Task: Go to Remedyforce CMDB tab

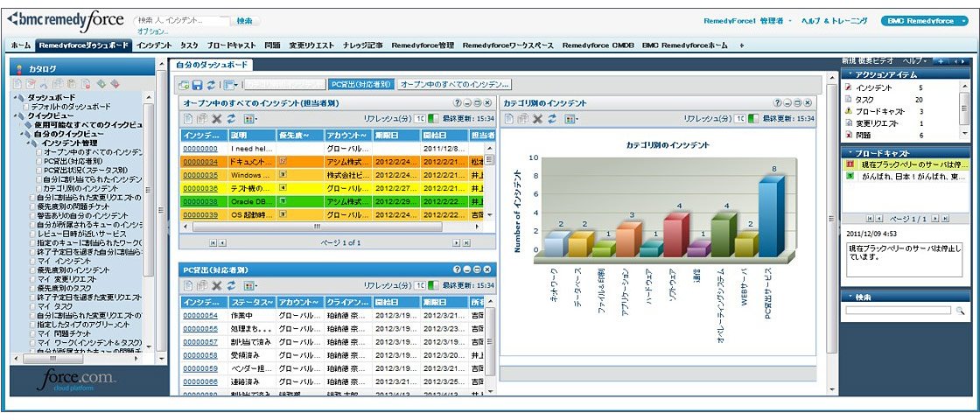Action: coord(598,45)
